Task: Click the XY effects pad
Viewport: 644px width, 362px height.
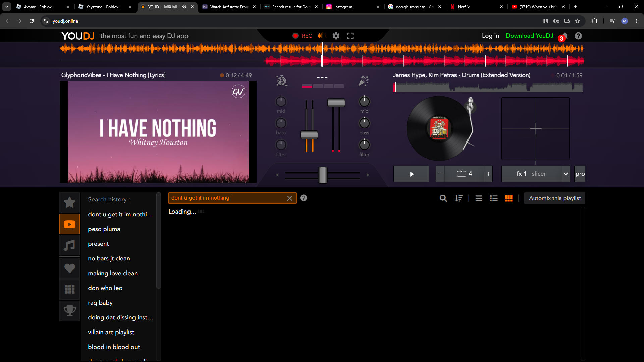Action: point(535,128)
